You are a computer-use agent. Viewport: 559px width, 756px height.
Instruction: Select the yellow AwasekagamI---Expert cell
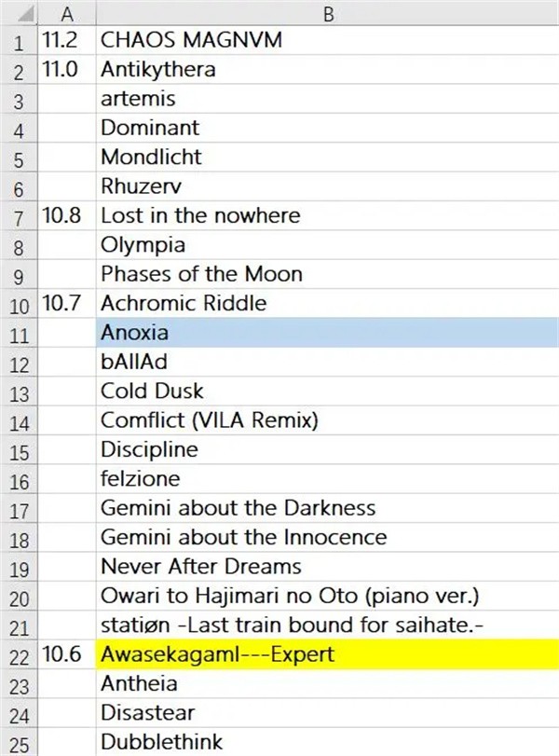pyautogui.click(x=328, y=654)
